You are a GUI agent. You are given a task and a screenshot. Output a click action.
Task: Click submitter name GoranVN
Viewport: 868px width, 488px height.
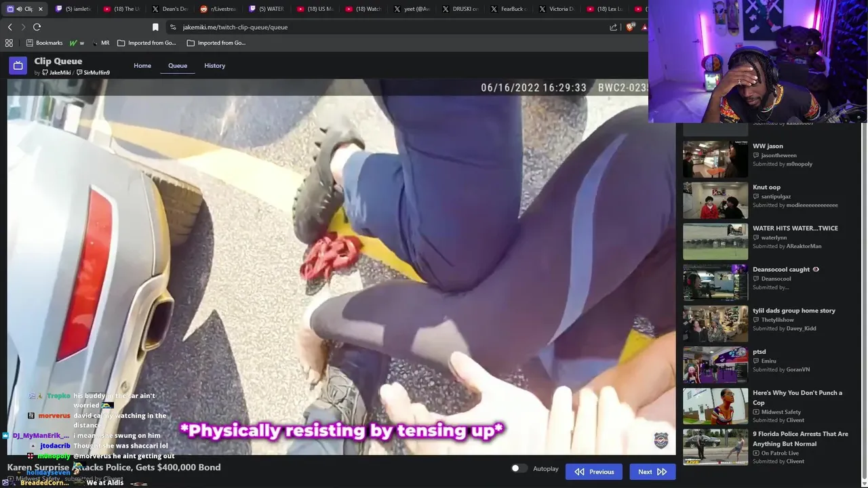point(797,369)
